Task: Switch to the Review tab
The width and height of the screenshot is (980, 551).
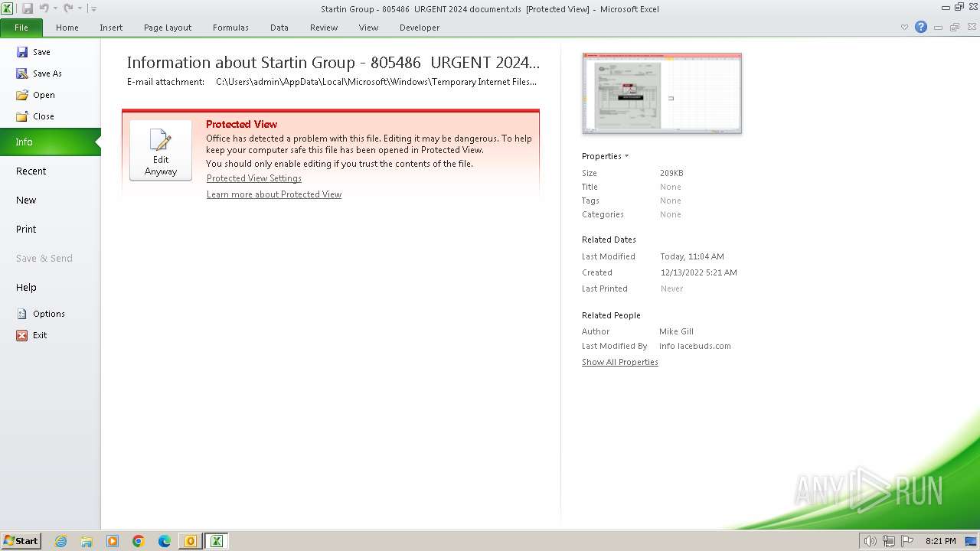Action: pos(324,28)
